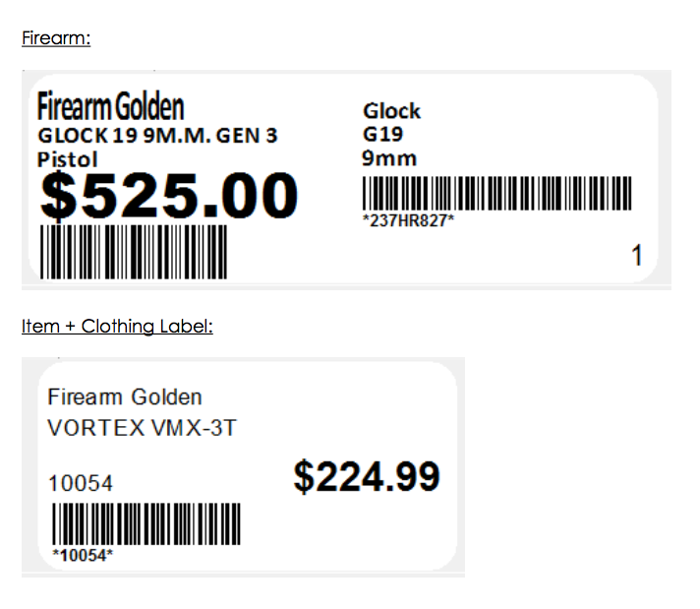
Task: Click the underlined "Firearm:" heading
Action: tap(56, 39)
